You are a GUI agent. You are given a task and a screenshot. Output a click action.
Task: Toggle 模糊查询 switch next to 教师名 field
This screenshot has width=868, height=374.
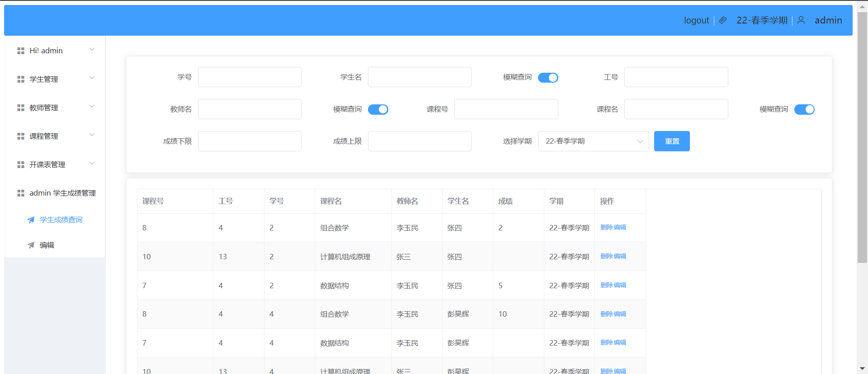[x=378, y=109]
